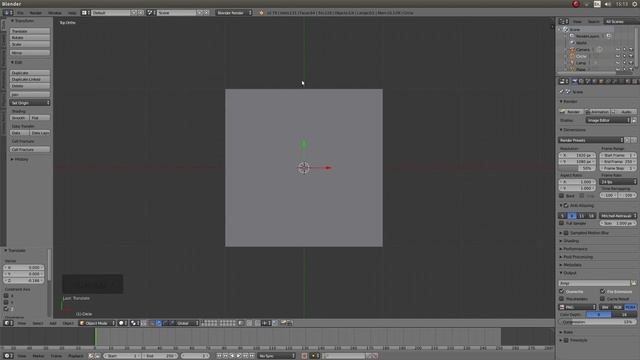This screenshot has width=640, height=360.
Task: Click the outliner editor type icon
Action: pyautogui.click(x=563, y=21)
